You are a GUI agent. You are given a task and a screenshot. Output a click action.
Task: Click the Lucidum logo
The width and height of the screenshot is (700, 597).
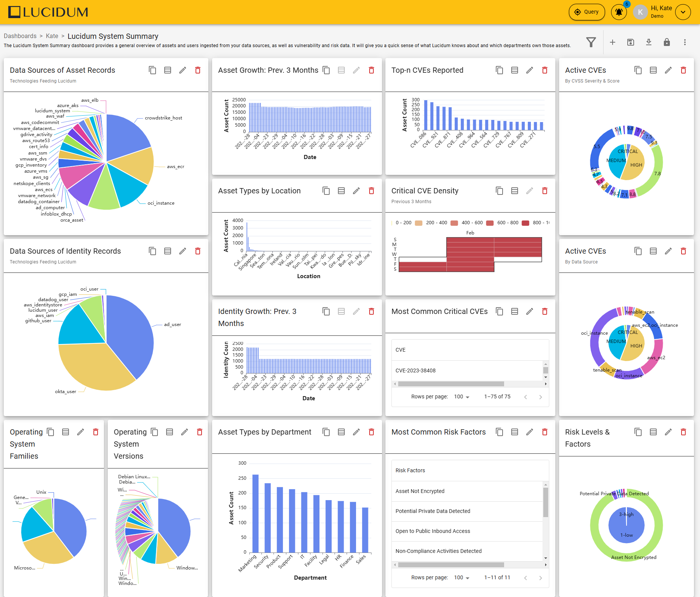48,12
